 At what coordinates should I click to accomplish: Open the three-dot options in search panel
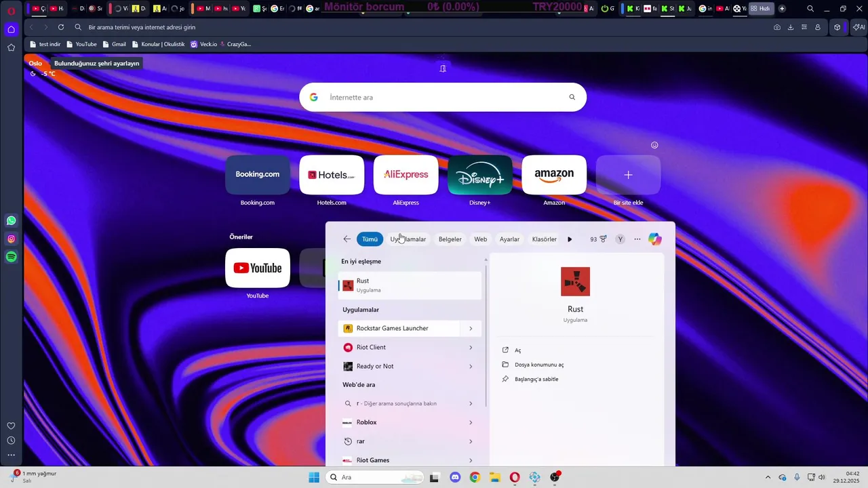pos(637,239)
